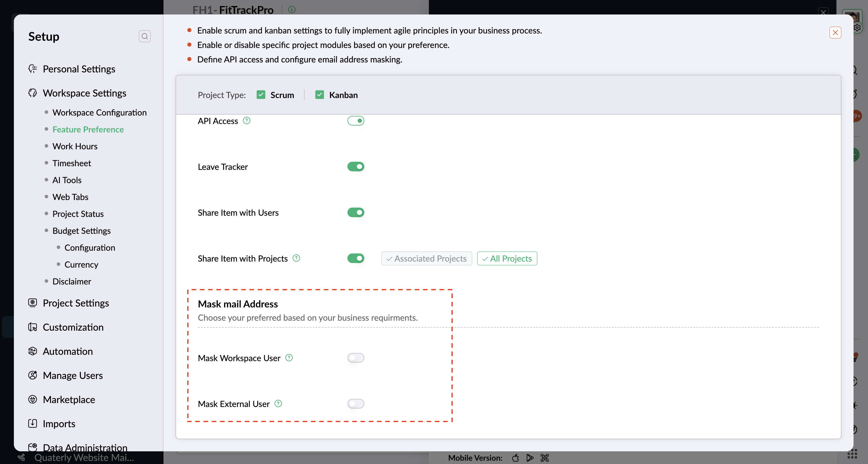This screenshot has width=868, height=464.
Task: Click the QR code mobile version icon
Action: (x=544, y=458)
